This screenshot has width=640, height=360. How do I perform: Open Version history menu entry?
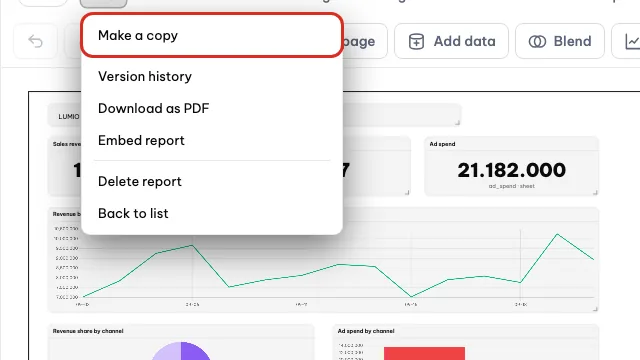pos(211,76)
